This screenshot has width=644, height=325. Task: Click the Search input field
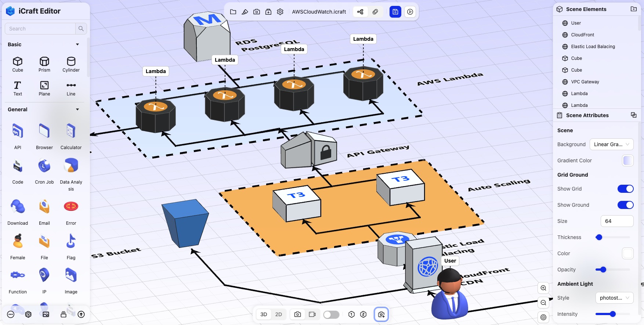click(x=40, y=29)
